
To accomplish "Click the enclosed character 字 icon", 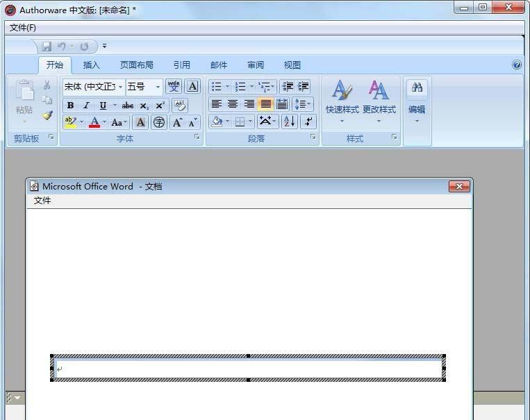I will click(x=159, y=122).
